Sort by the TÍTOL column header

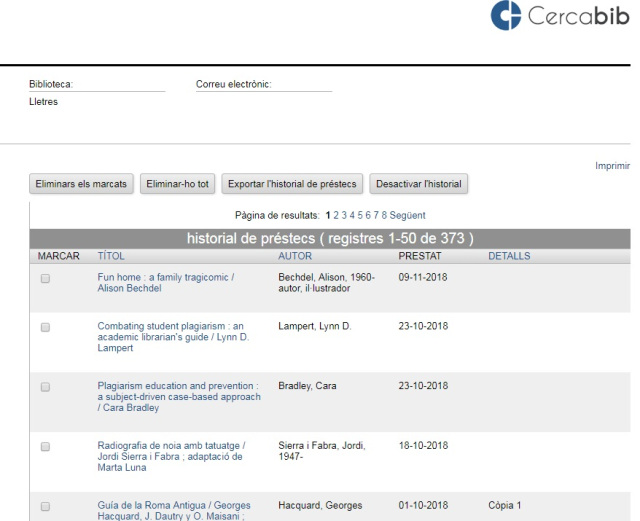[x=110, y=257]
